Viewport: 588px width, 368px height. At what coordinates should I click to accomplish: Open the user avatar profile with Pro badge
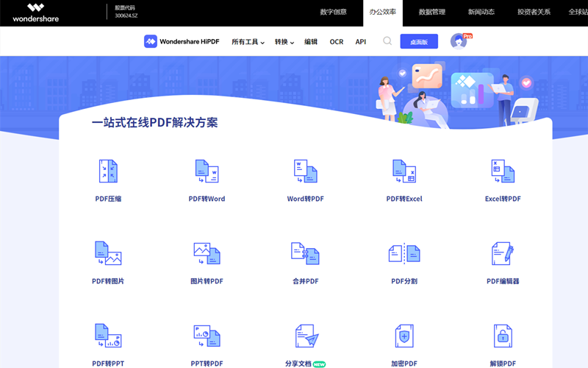pos(459,41)
